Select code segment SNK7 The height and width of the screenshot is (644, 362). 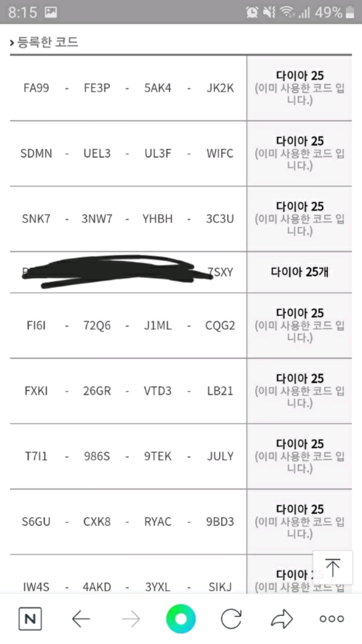pos(36,219)
